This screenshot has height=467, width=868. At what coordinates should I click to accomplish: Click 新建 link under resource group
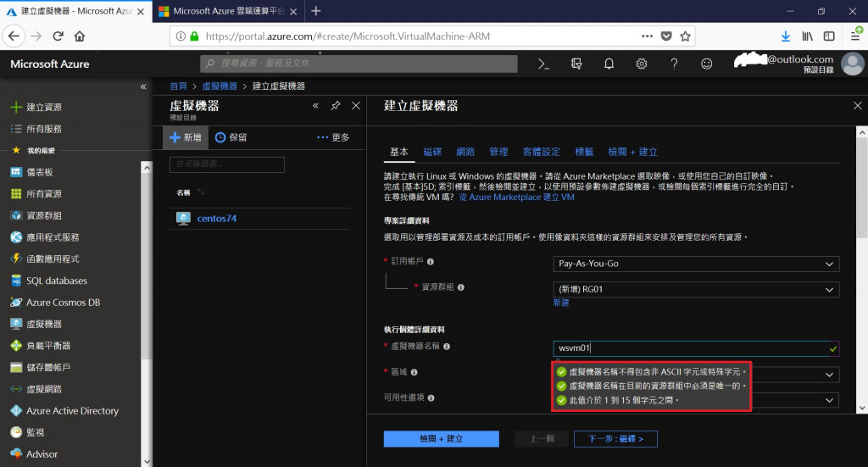[561, 303]
